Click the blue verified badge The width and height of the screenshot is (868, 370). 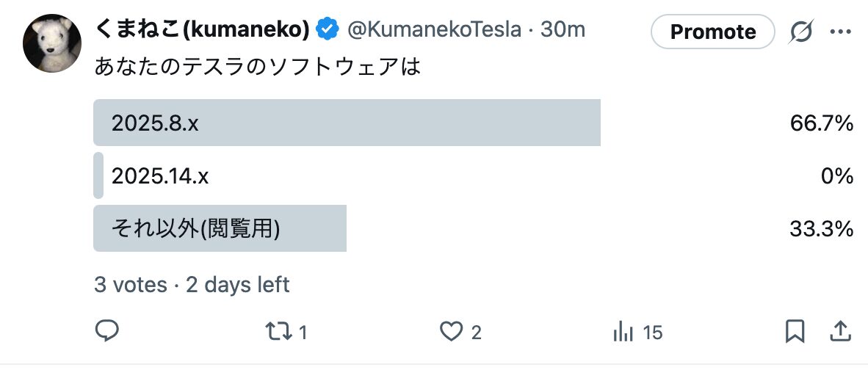pos(327,30)
